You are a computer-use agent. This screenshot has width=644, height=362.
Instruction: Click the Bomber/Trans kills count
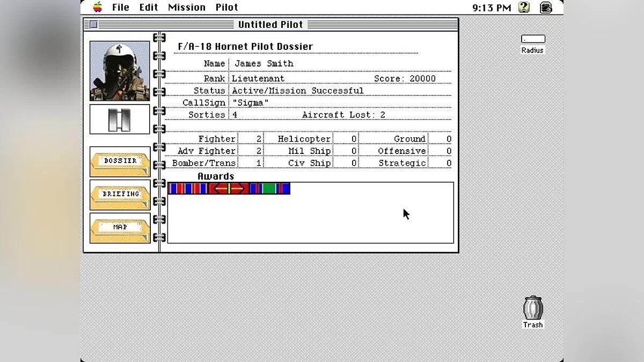(259, 163)
